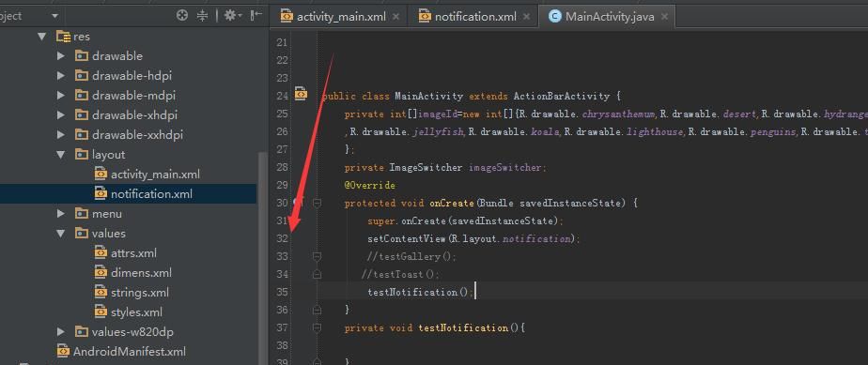Click the MainActivity class name in code
This screenshot has width=868, height=365.
[x=429, y=97]
